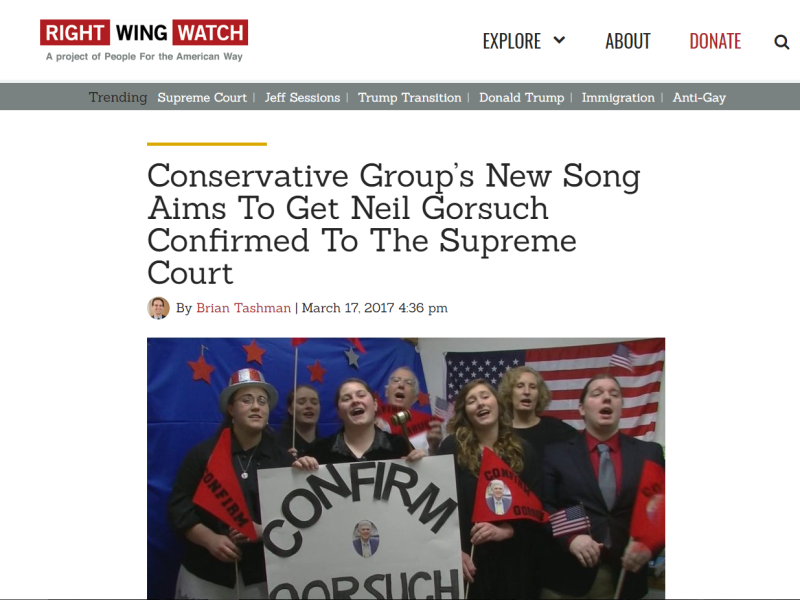The width and height of the screenshot is (800, 600).
Task: Open the Donald Trump trending topic
Action: click(521, 97)
